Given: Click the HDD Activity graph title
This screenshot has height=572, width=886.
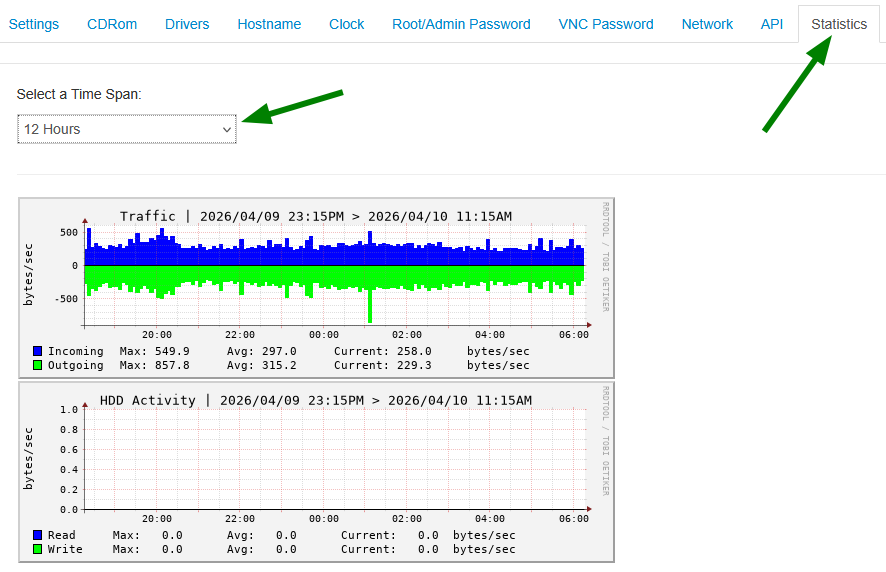Looking at the screenshot, I should (316, 401).
